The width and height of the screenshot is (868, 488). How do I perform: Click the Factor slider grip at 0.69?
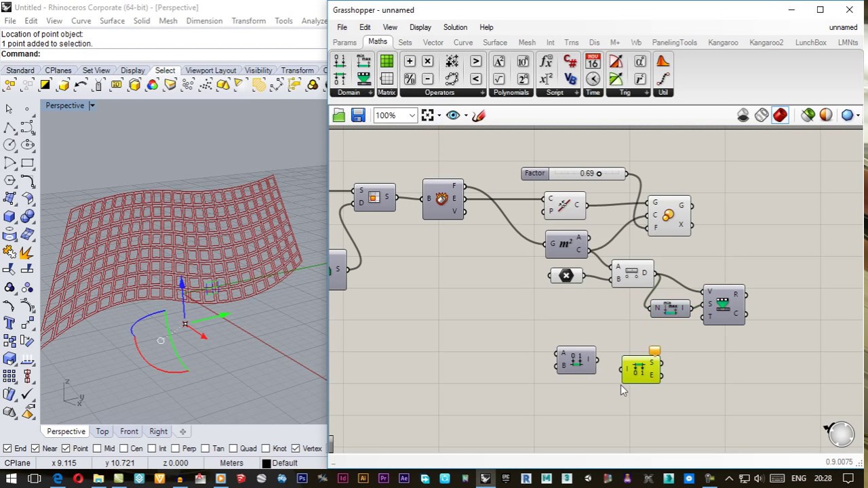point(599,174)
